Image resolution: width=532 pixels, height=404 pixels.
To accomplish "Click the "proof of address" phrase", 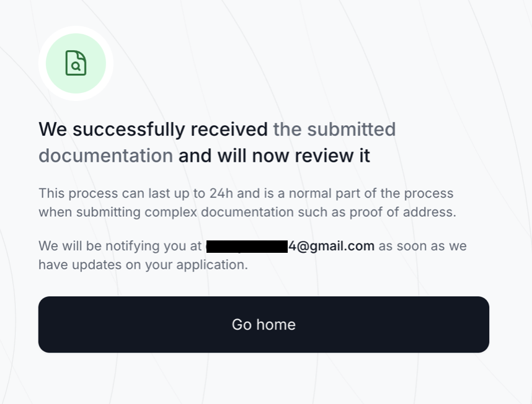I will [406, 212].
